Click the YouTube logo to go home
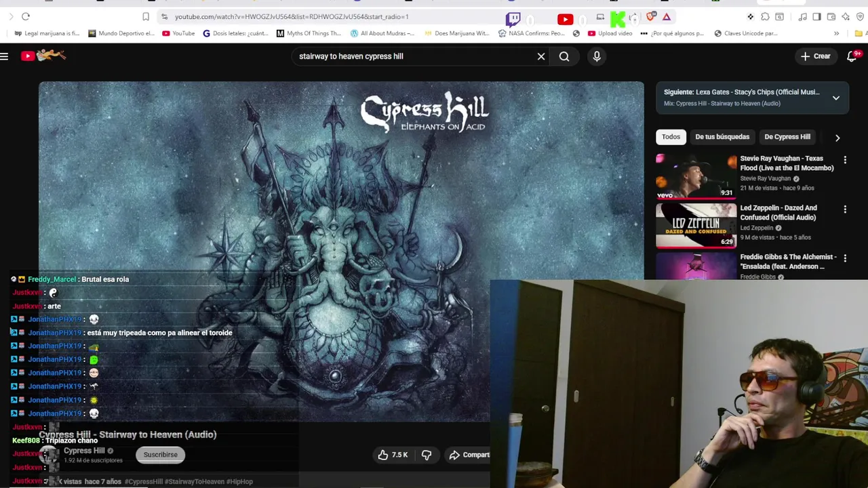Viewport: 868px width, 488px height. (x=43, y=56)
